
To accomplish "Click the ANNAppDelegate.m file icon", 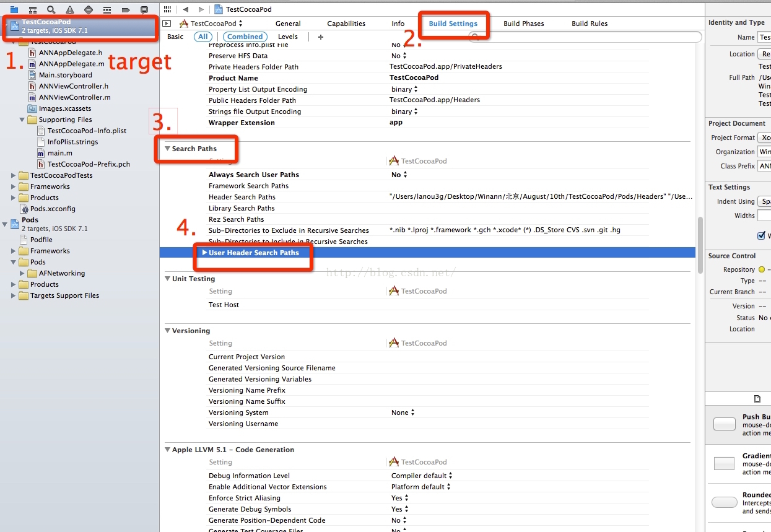I will (33, 64).
